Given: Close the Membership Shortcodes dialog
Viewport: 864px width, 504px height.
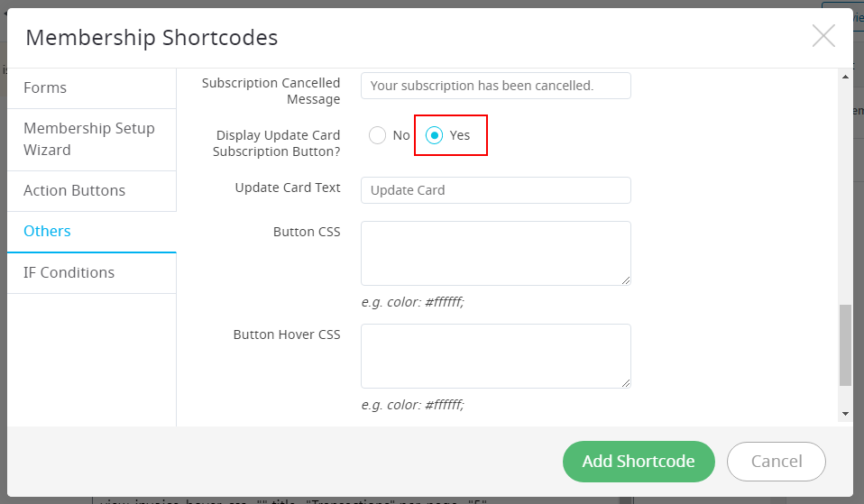Looking at the screenshot, I should [x=823, y=36].
